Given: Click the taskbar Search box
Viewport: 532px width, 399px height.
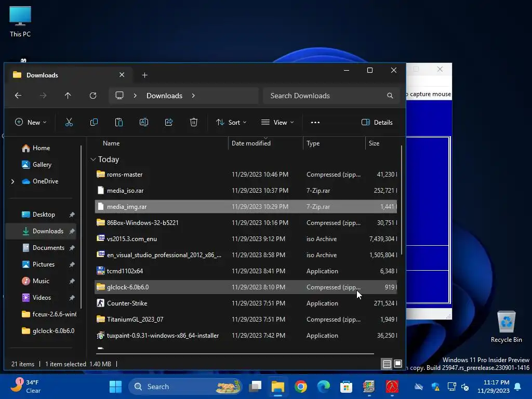Looking at the screenshot, I should 185,387.
